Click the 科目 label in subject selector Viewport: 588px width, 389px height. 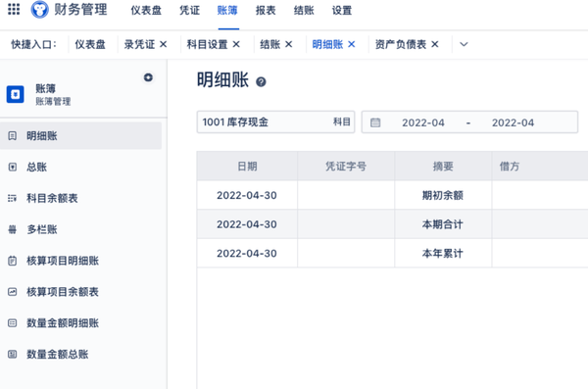coord(342,122)
